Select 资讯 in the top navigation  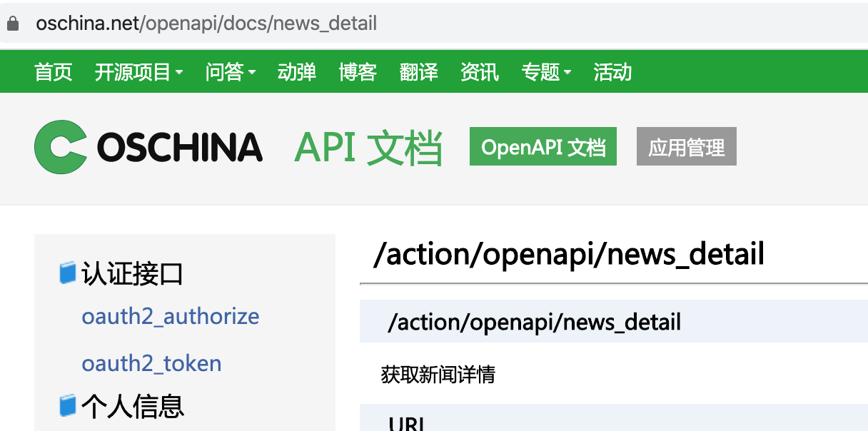[x=480, y=72]
